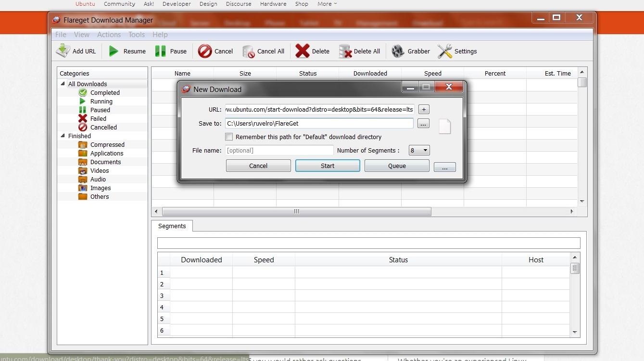Enable Remember this path checkbox
644x361 pixels.
click(229, 137)
